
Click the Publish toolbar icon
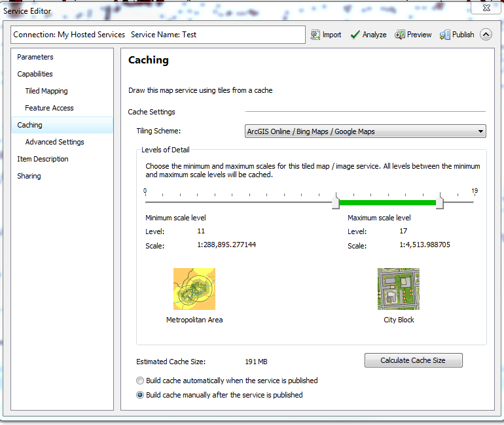tap(444, 35)
